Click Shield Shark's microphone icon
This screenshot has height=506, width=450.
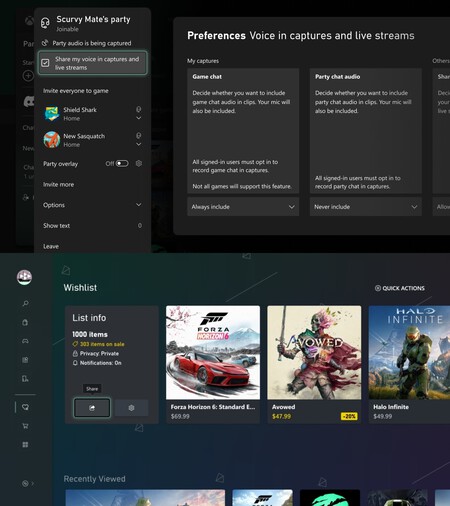tap(139, 109)
